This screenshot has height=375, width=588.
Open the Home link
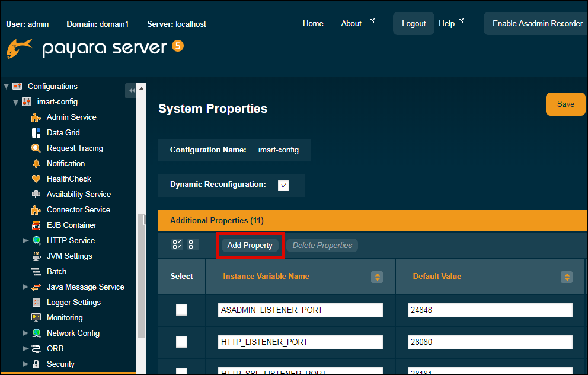(x=313, y=24)
